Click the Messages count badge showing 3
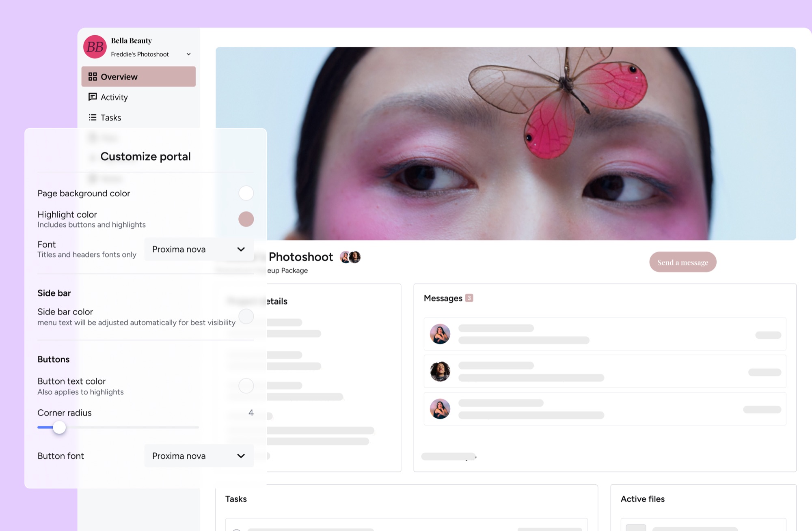 [469, 298]
